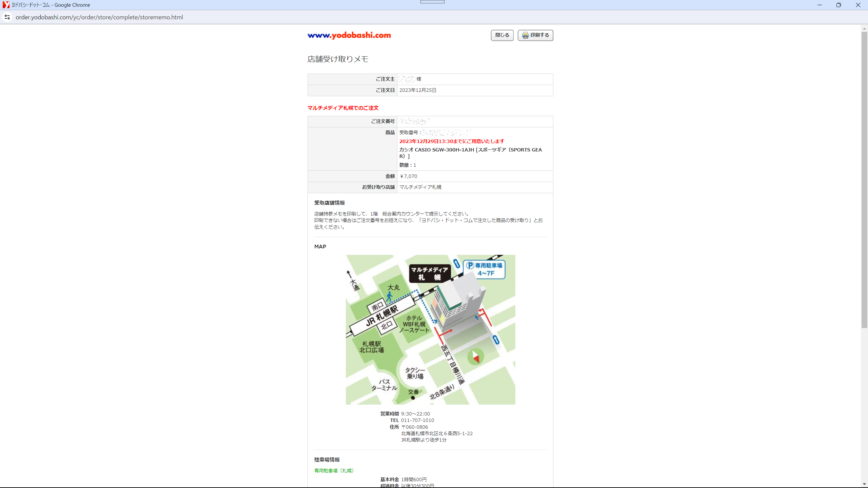This screenshot has height=488, width=868.
Task: Click the postal code 〒060-0806
Action: 414,427
